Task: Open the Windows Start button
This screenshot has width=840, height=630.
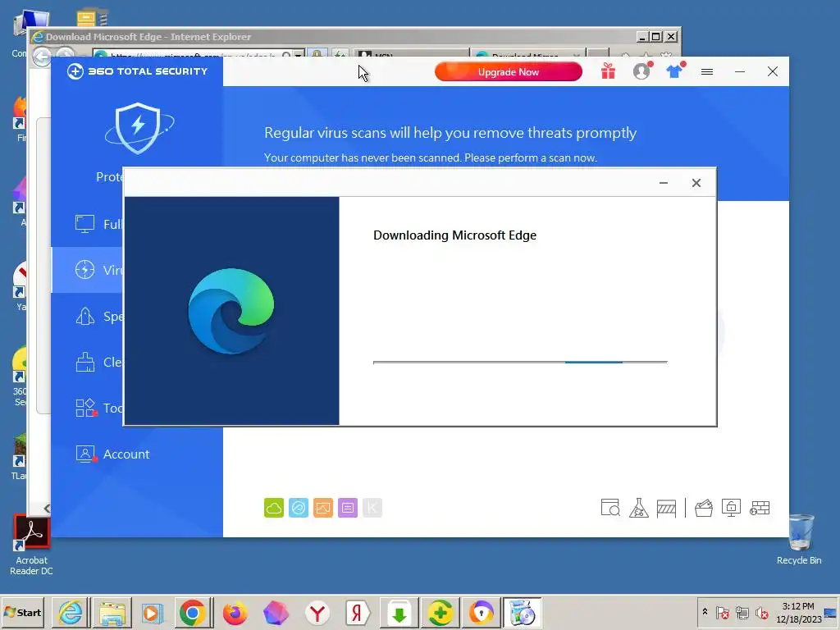Action: pos(22,612)
